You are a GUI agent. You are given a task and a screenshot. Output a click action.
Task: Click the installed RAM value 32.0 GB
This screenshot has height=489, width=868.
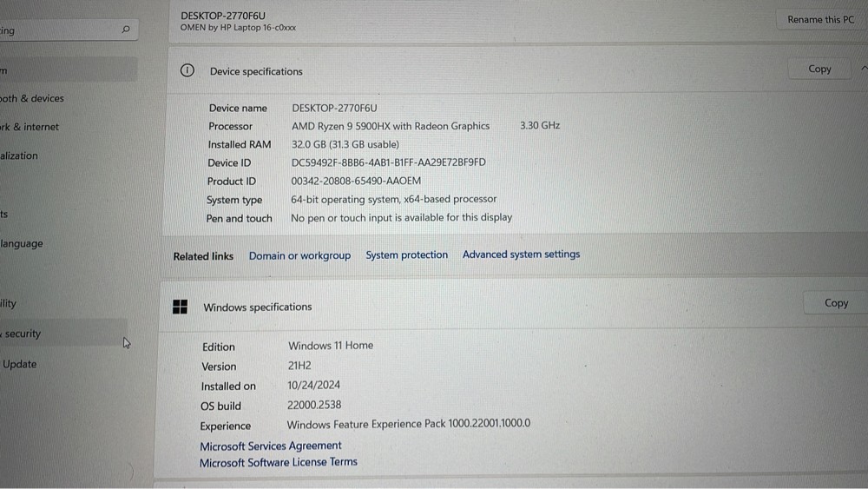click(x=345, y=144)
